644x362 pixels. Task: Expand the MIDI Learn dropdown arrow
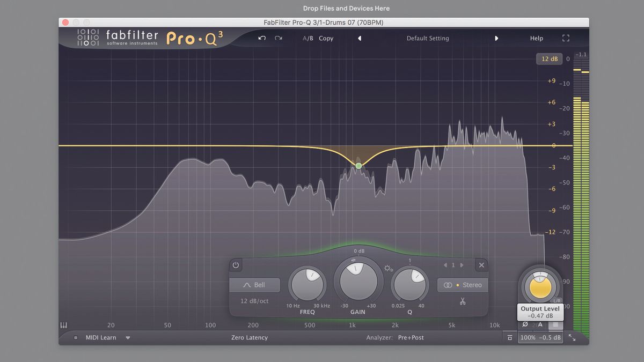tap(128, 337)
